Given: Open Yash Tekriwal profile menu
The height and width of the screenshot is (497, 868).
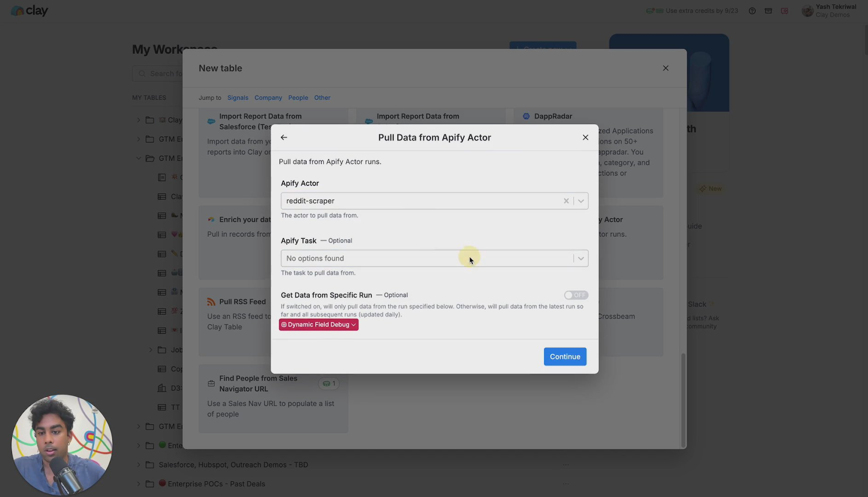Looking at the screenshot, I should coord(829,11).
